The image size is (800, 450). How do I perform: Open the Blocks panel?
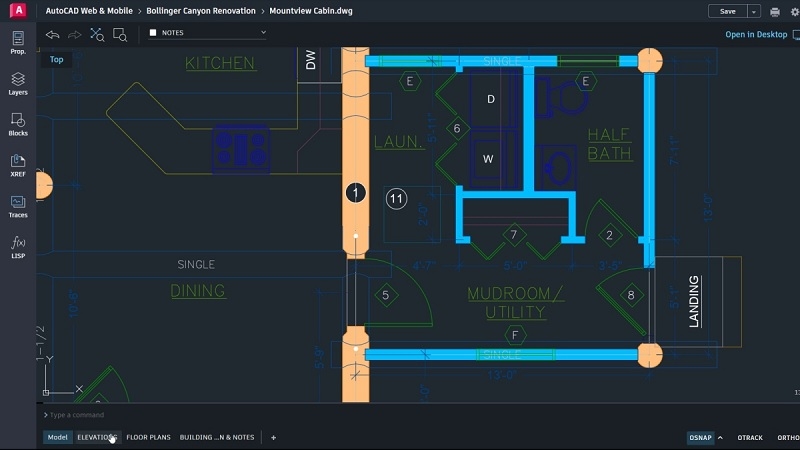point(18,124)
